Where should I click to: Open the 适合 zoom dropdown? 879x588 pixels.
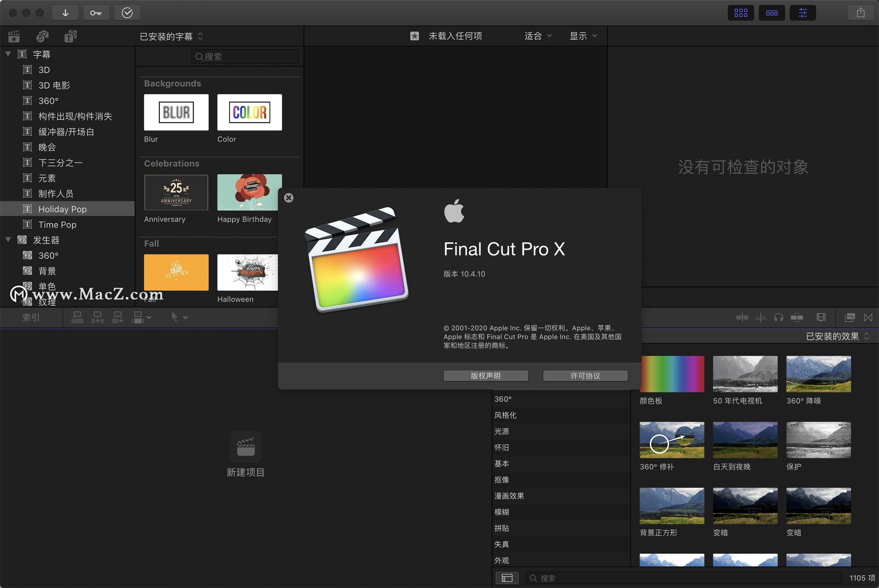point(538,36)
